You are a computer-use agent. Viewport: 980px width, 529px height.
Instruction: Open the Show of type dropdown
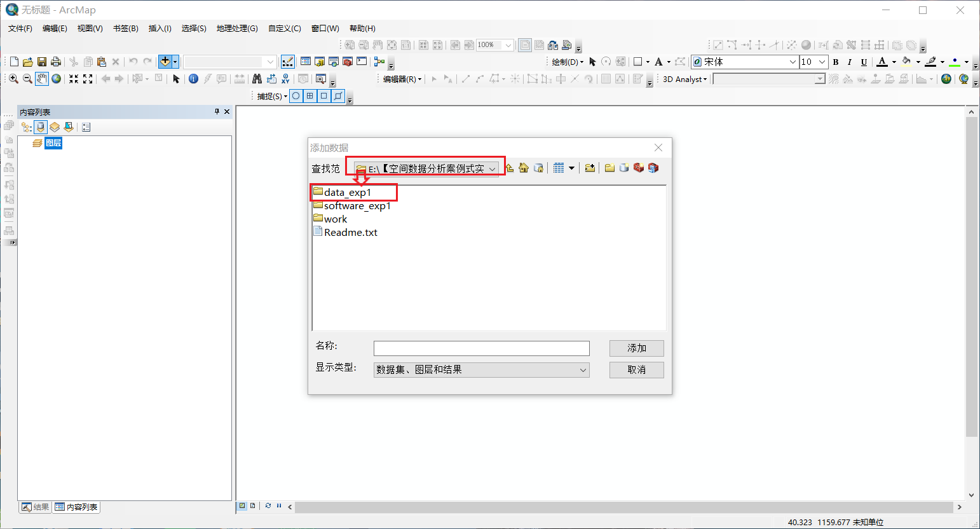[583, 370]
